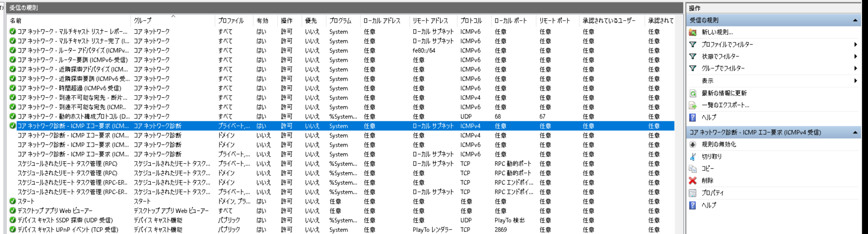
Task: Click the デスクトップ アプリ Web ビューアー group cell
Action: [171, 211]
